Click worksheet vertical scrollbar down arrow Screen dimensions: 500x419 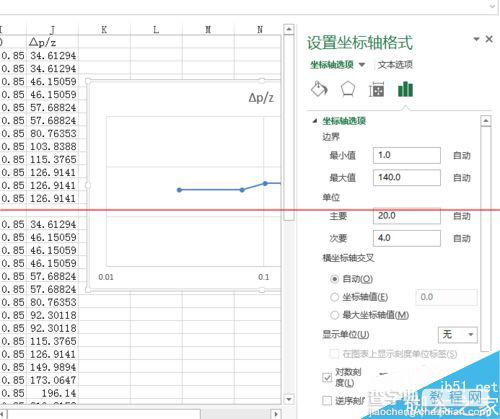pyautogui.click(x=289, y=399)
